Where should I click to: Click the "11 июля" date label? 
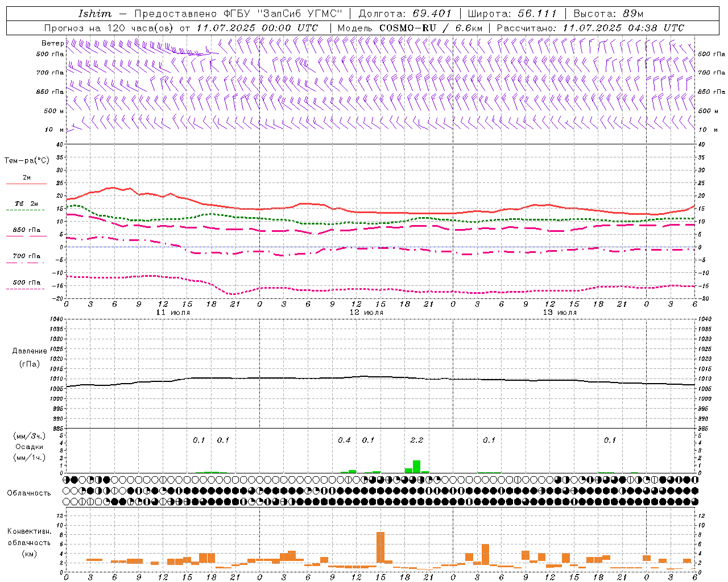coord(173,313)
